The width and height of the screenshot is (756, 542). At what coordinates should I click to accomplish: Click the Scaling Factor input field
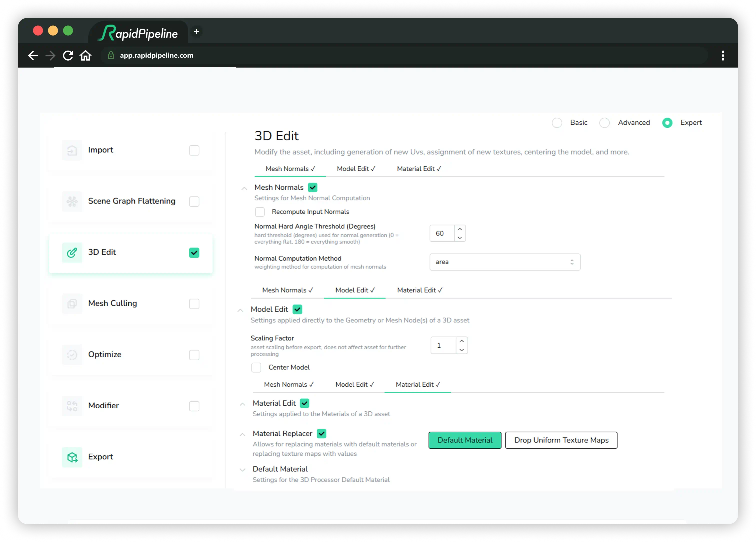(443, 345)
